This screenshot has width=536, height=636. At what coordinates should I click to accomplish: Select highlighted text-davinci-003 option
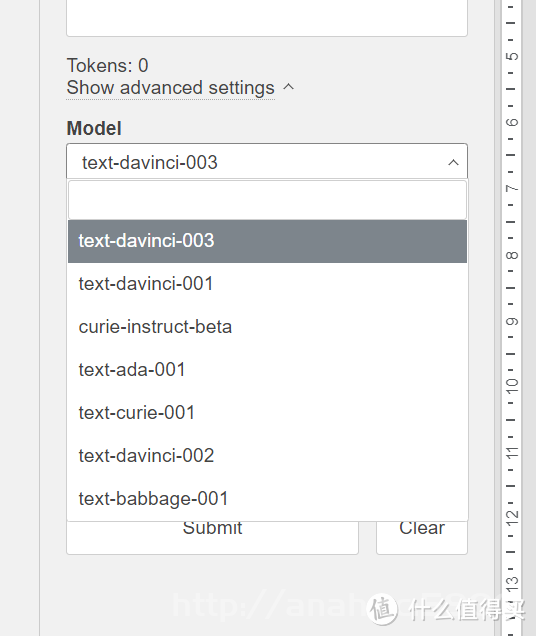267,241
